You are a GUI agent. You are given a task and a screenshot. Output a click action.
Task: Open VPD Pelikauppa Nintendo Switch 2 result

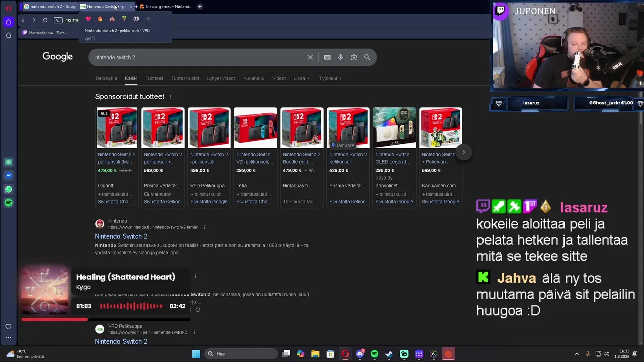tap(121, 341)
